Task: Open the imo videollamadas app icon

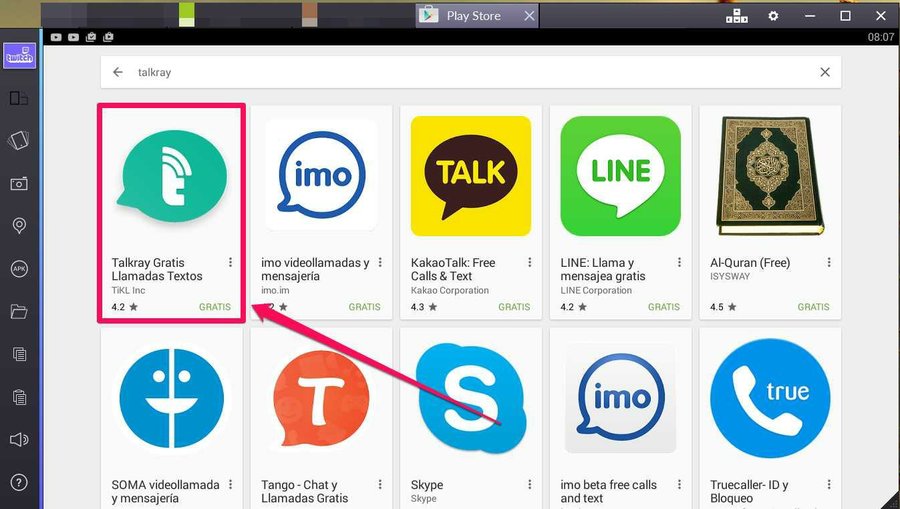Action: [x=321, y=175]
